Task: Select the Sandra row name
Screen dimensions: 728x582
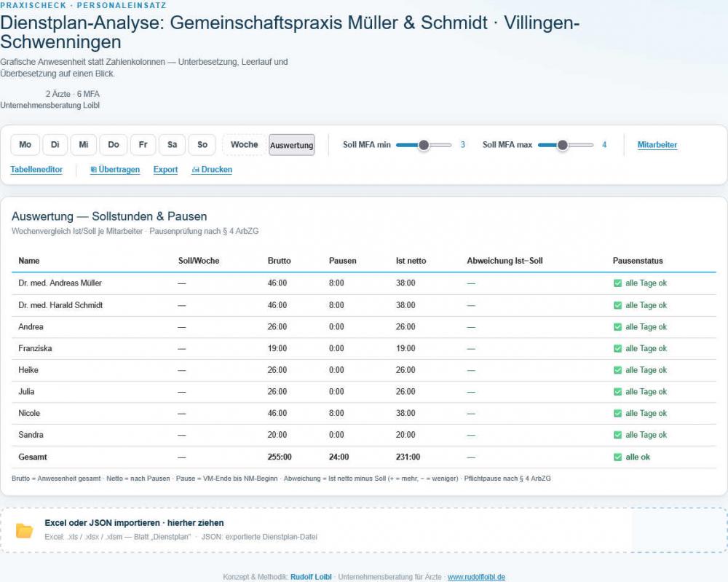Action: [31, 435]
